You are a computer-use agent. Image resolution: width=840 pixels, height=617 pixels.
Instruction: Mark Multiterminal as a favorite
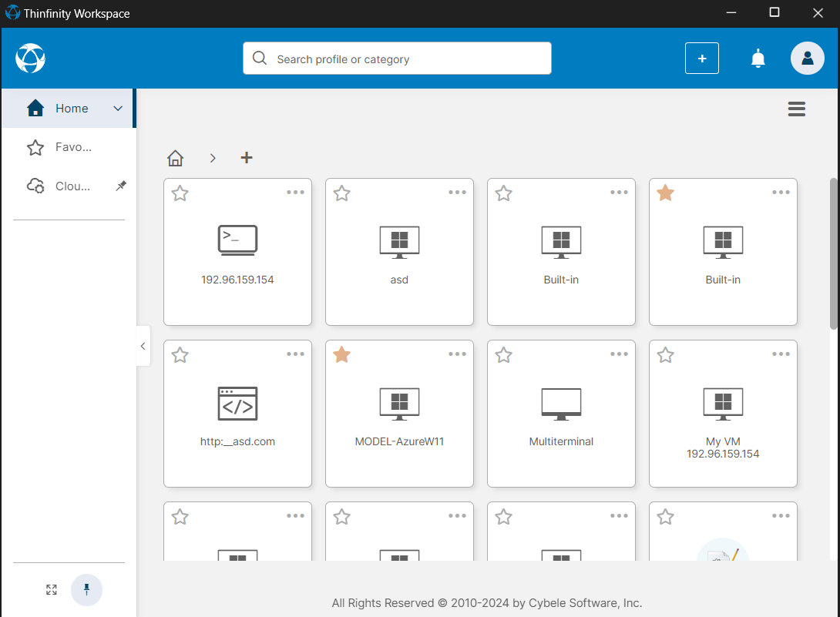[x=503, y=355]
